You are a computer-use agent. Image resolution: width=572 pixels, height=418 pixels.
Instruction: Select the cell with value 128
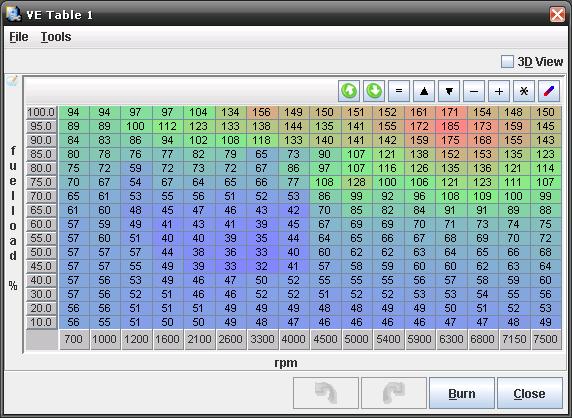[356, 182]
